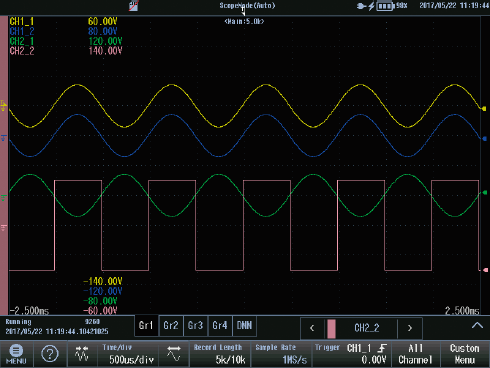Tap the acquisition timestamp in status bar
This screenshot has width=490, height=368.
click(x=57, y=331)
